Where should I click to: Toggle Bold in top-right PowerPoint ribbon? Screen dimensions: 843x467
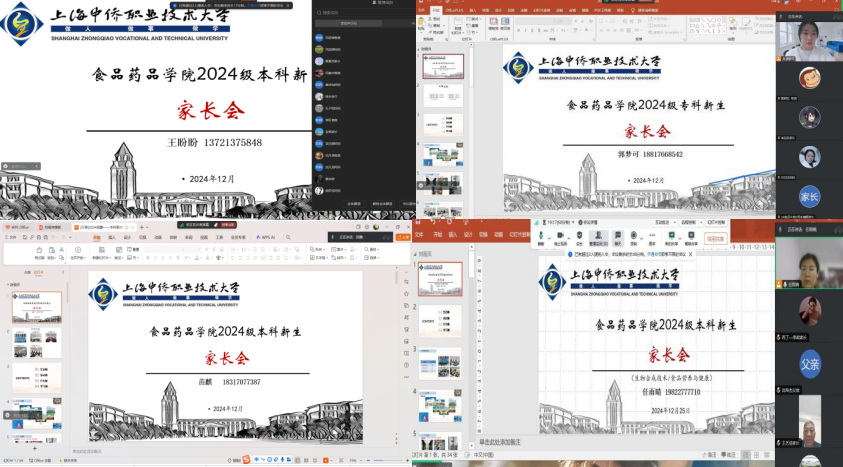click(519, 31)
